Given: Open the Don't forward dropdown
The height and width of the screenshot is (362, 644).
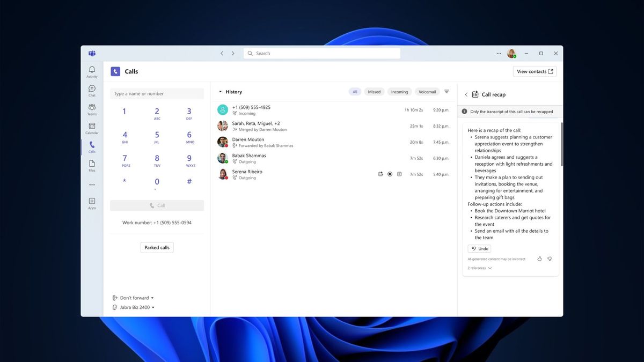Looking at the screenshot, I should (x=133, y=298).
